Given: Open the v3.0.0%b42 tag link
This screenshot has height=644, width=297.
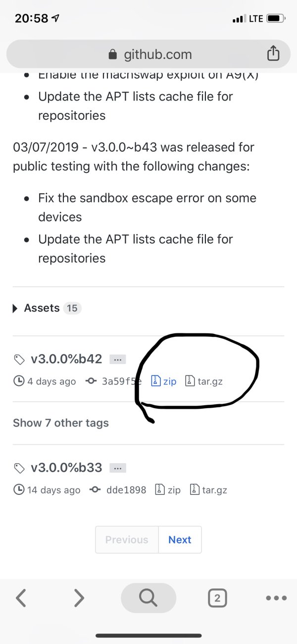Looking at the screenshot, I should 66,359.
